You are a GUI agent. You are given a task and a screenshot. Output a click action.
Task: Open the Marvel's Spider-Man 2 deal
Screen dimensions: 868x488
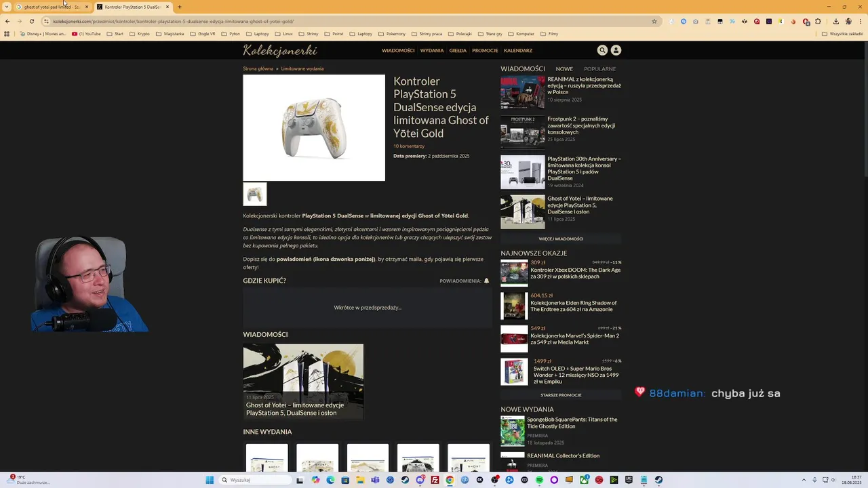[x=574, y=339]
